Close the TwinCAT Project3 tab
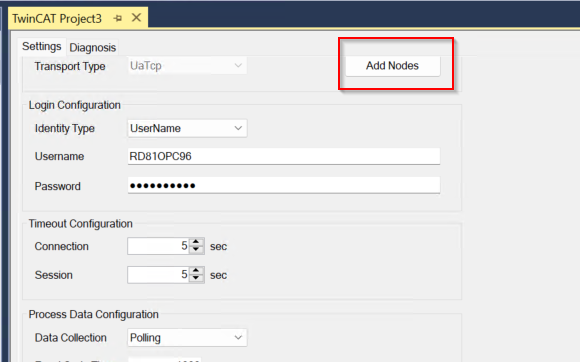This screenshot has height=362, width=580. (136, 17)
